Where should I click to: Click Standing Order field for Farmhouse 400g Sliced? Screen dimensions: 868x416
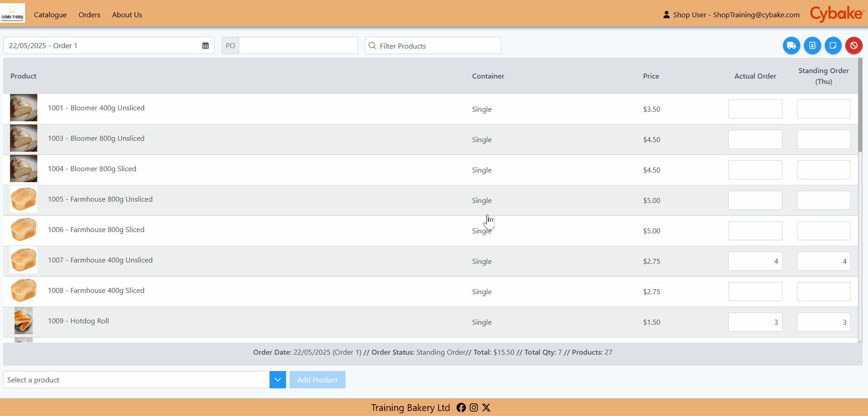click(823, 292)
